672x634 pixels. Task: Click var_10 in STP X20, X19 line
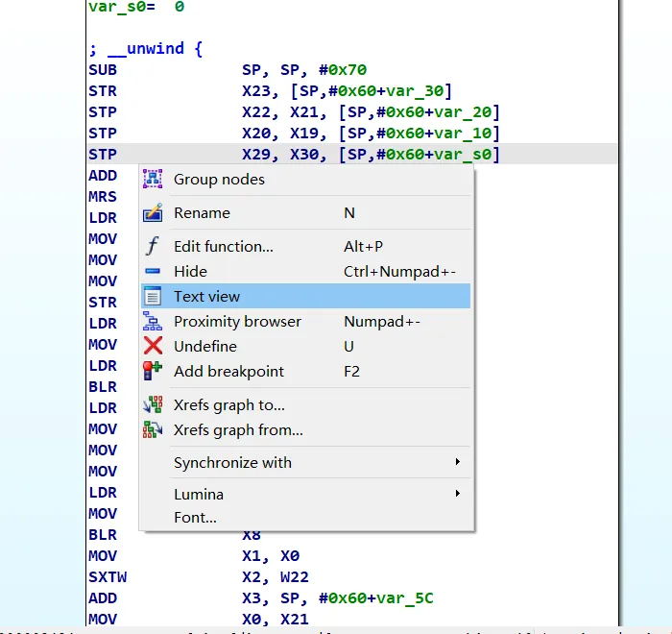(463, 133)
